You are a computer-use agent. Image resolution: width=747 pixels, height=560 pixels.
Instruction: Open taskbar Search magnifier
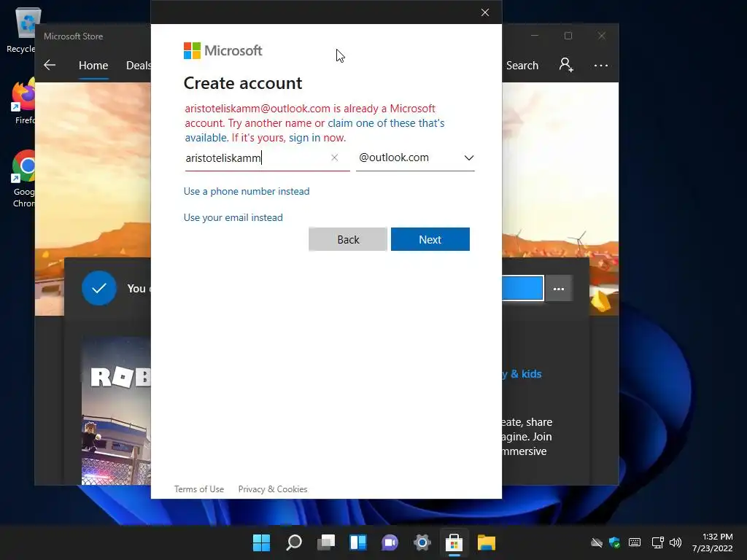(x=293, y=542)
